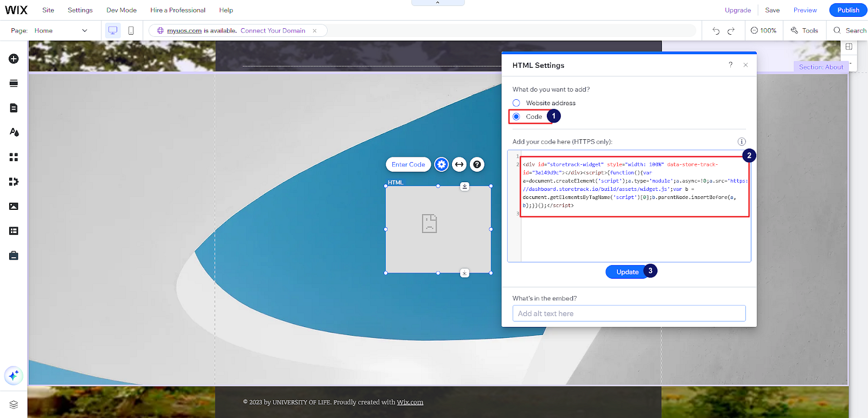Click the layout icon at top right of canvas

pos(848,47)
